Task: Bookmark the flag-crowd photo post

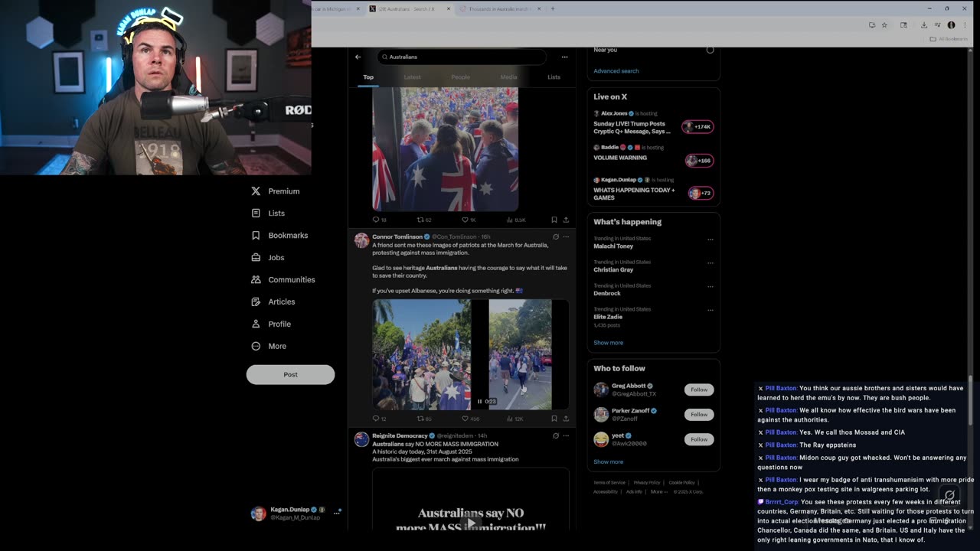Action: pos(554,220)
